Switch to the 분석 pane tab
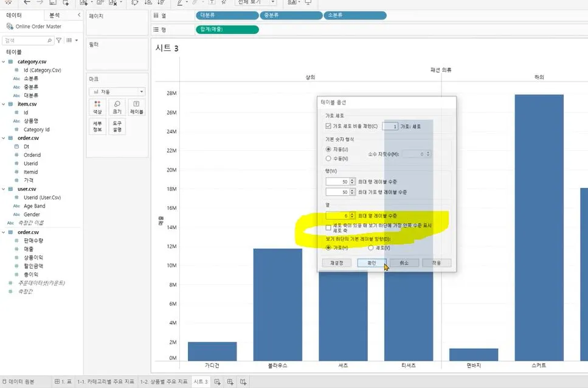588x388 pixels. tap(54, 15)
